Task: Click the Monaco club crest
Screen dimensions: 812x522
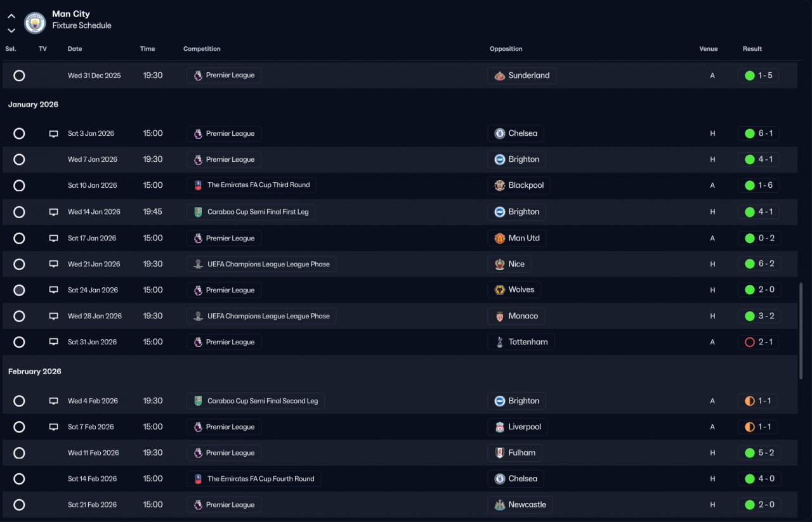Action: pos(500,316)
